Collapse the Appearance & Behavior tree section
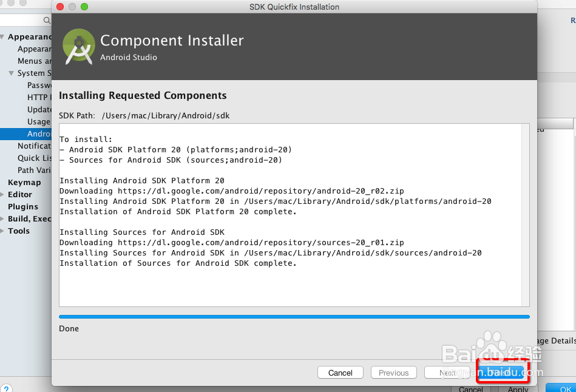 coord(2,37)
